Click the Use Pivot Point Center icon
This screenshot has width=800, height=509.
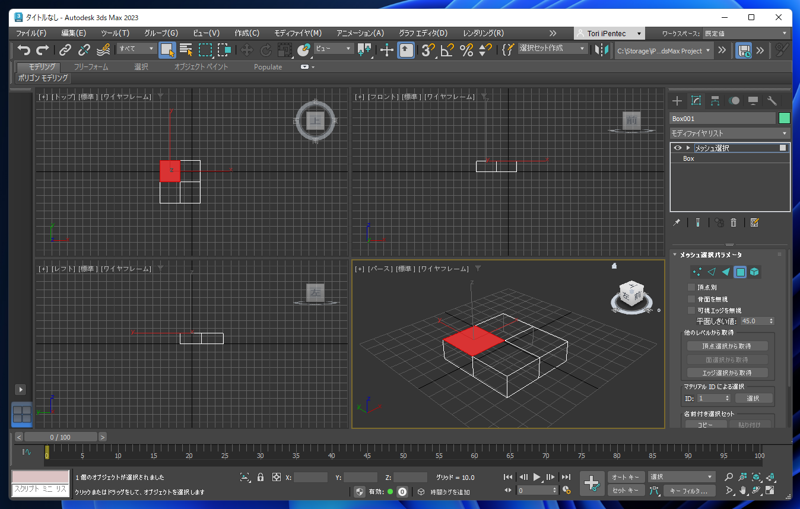click(364, 50)
